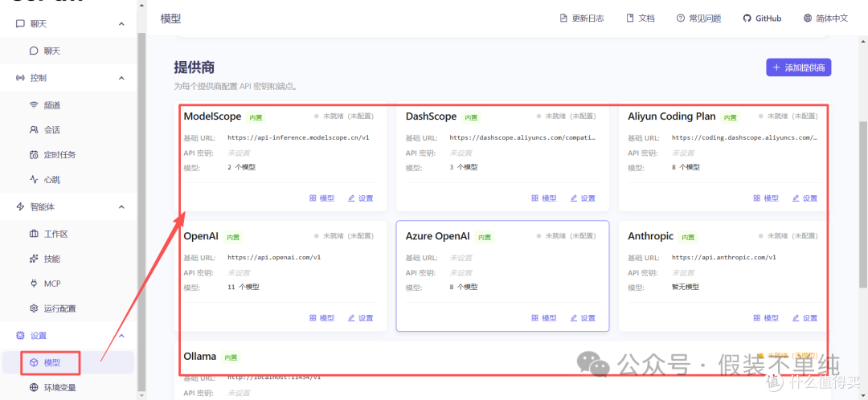Open the MCP page in sidebar
The width and height of the screenshot is (868, 400).
coord(67,284)
